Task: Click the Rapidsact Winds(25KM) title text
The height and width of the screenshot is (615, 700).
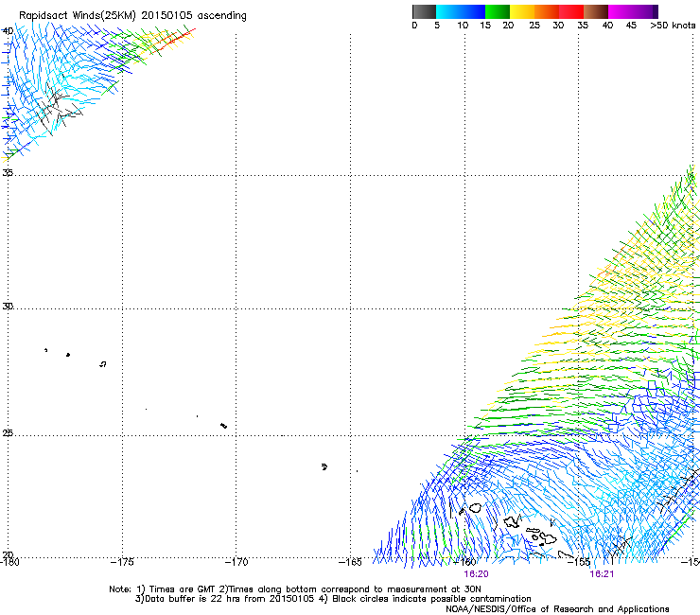Action: [78, 16]
